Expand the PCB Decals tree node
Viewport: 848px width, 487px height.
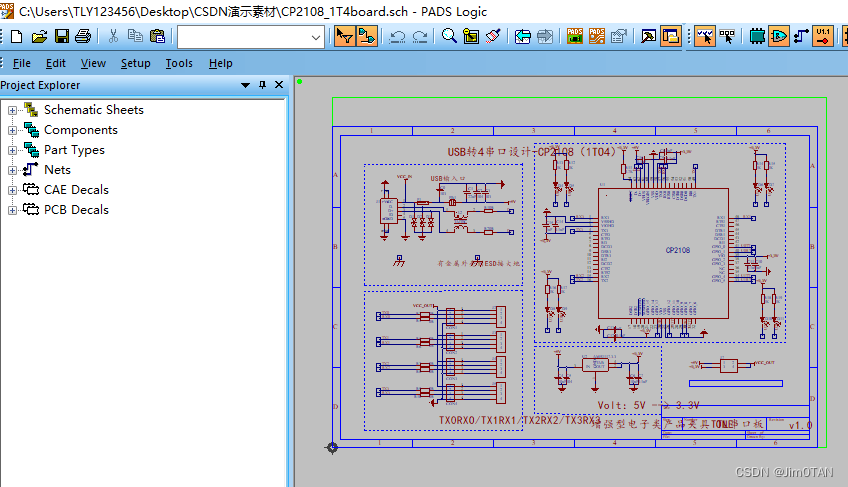pyautogui.click(x=12, y=210)
